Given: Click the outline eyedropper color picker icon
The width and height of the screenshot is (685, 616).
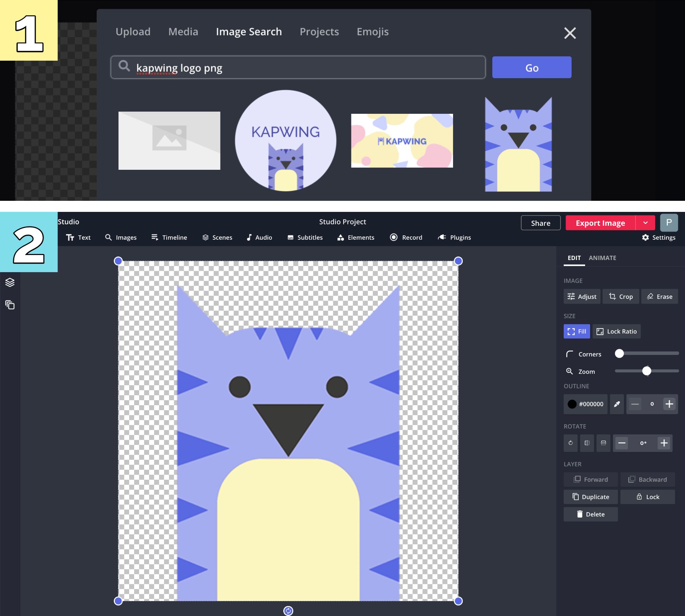Looking at the screenshot, I should click(616, 404).
